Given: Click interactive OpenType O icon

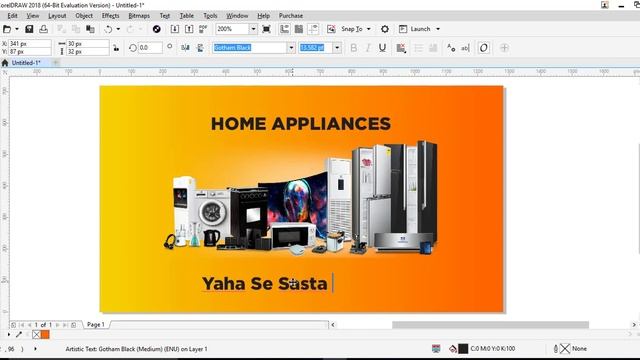Looking at the screenshot, I should [484, 48].
